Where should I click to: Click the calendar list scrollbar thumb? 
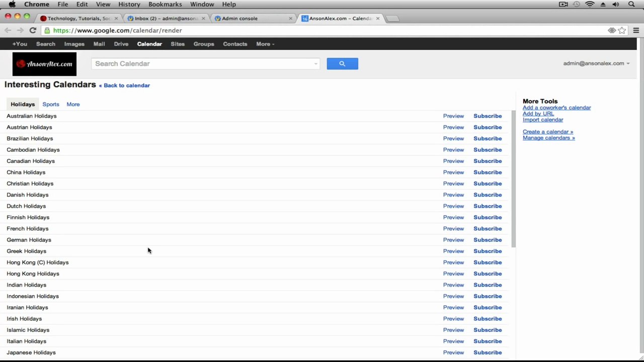(x=513, y=178)
